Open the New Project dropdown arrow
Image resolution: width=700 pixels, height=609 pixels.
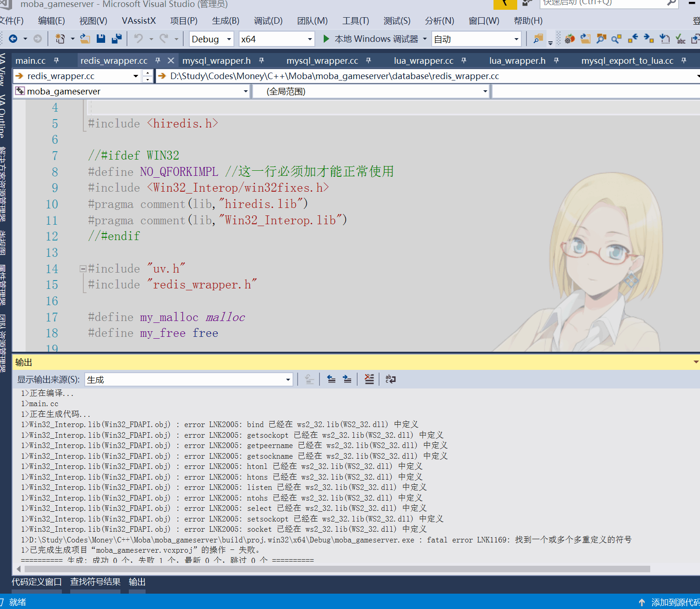pyautogui.click(x=72, y=39)
